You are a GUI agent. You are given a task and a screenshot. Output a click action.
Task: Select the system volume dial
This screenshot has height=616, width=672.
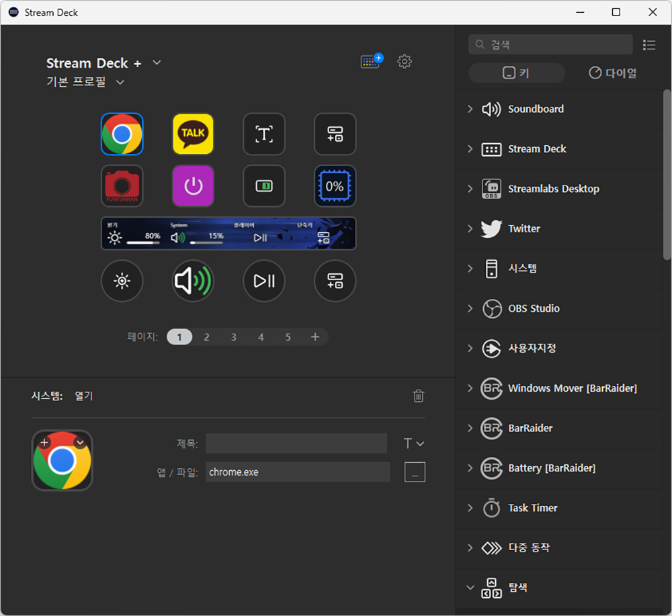[194, 281]
